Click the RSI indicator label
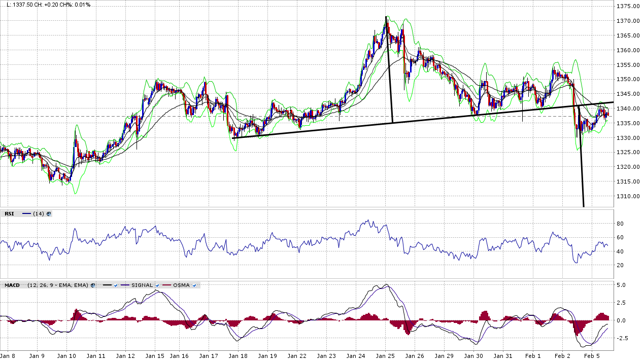Viewport: 644px width, 363px height. [9, 214]
